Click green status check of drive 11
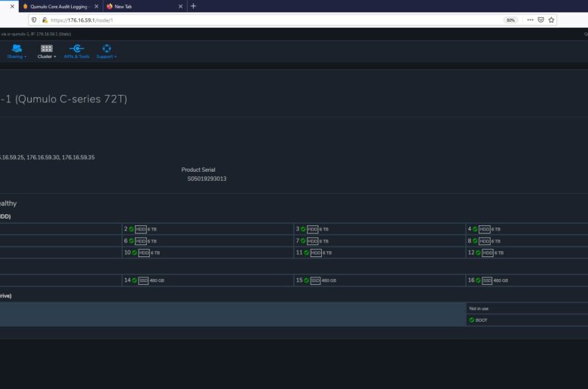 (306, 253)
